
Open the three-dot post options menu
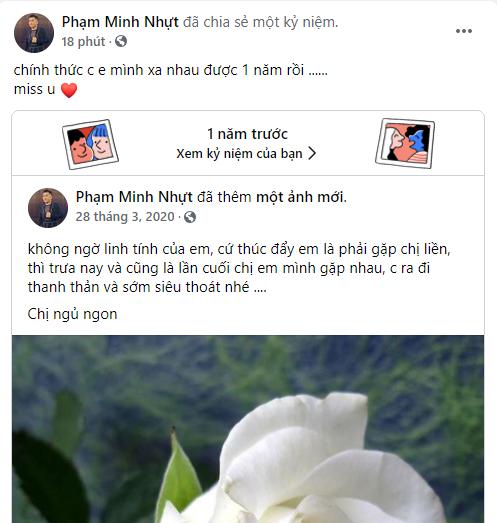coord(464,31)
